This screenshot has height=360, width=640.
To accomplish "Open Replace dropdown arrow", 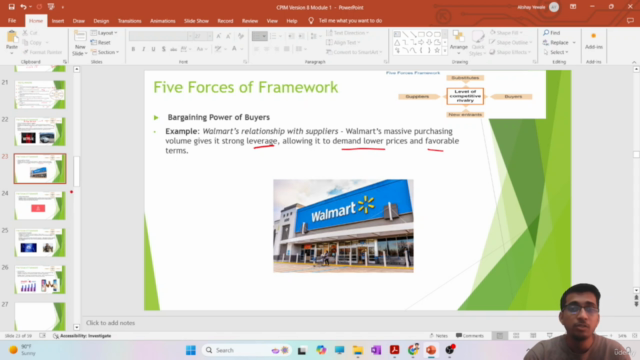I will [574, 42].
